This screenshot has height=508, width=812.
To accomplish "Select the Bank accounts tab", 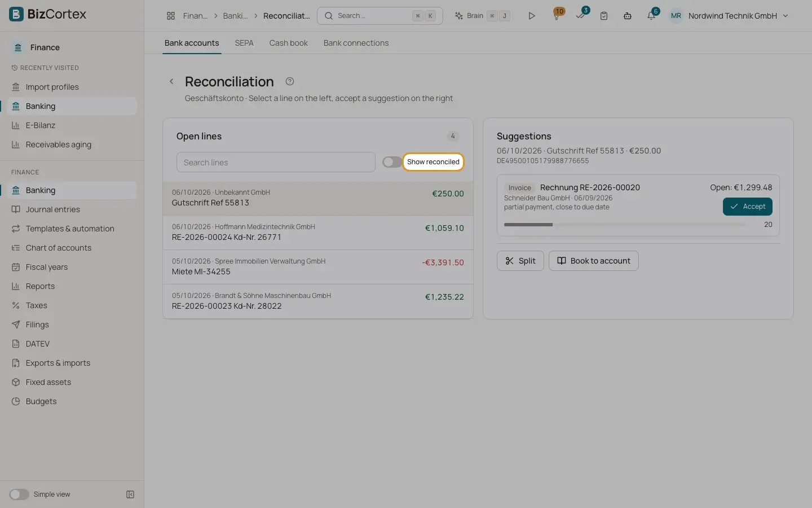I will [192, 43].
